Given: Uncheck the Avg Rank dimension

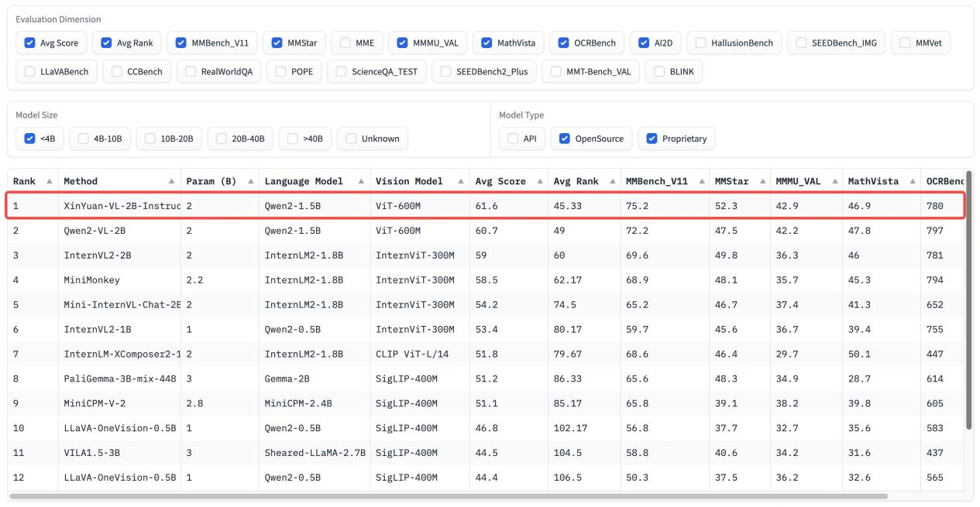Looking at the screenshot, I should click(106, 43).
